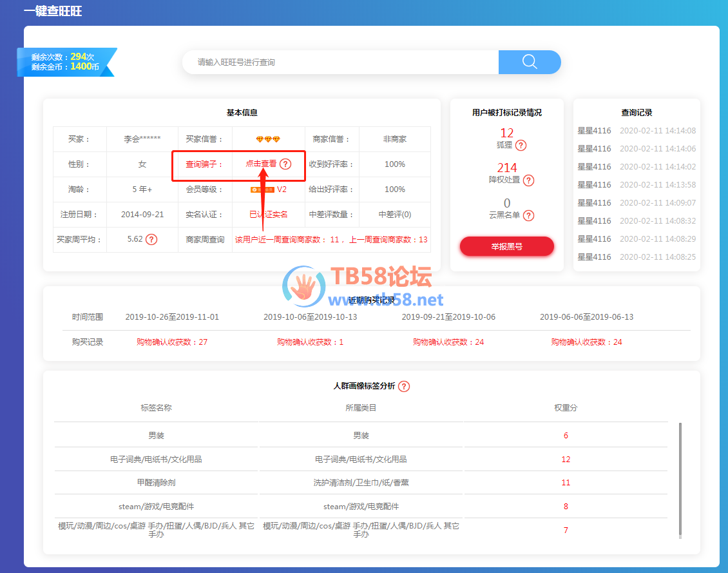Click registration date 2014-09-21
728x573 pixels.
tap(142, 215)
